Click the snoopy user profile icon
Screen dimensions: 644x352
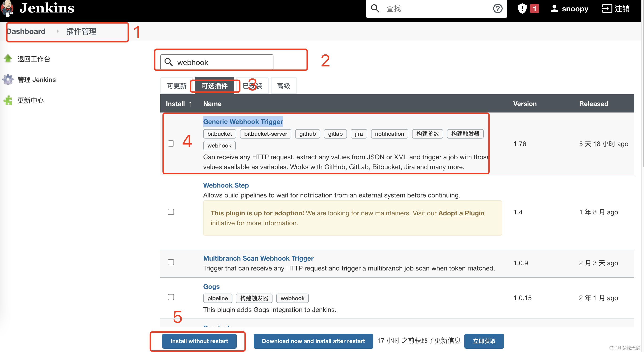click(x=554, y=8)
